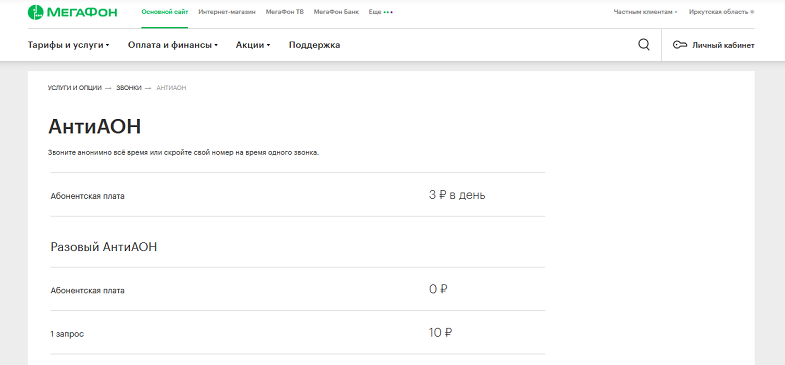785x365 pixels.
Task: Expand the Оплата и финансы menu
Action: point(173,45)
